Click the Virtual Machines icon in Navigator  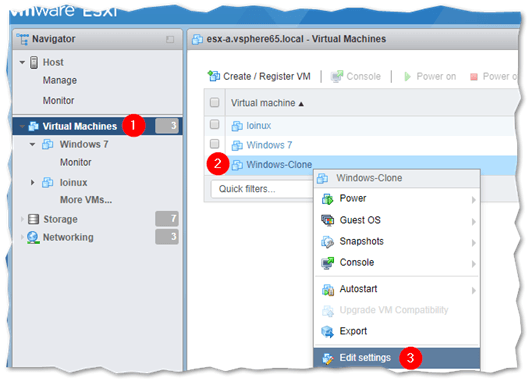point(33,126)
